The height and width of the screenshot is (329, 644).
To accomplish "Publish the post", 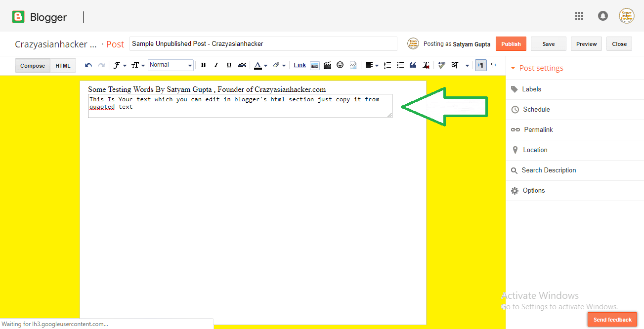I will 511,43.
